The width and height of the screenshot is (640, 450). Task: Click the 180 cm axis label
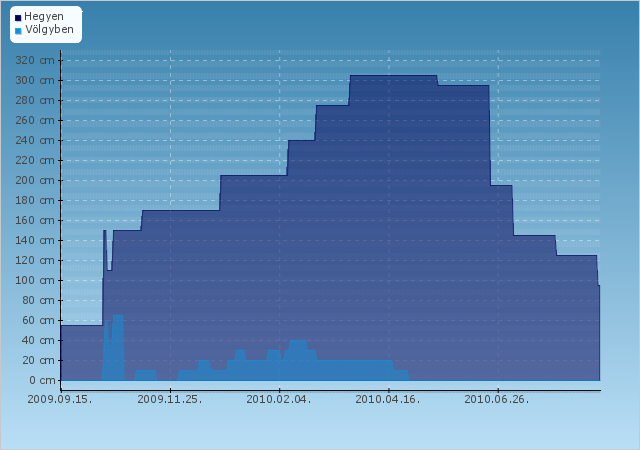(35, 200)
